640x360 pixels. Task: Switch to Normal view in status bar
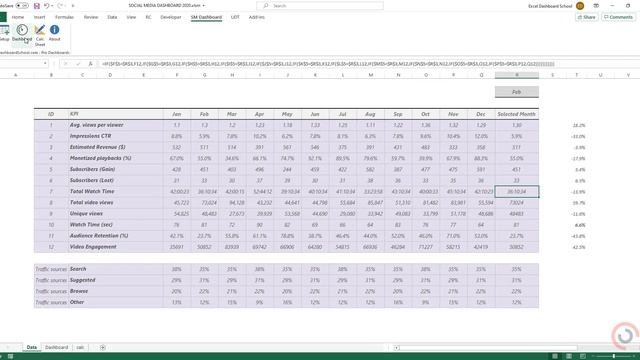555,356
